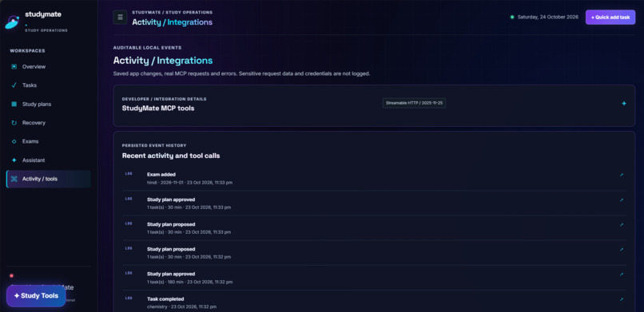
Task: Open the Exam added event arrow icon
Action: pos(622,175)
